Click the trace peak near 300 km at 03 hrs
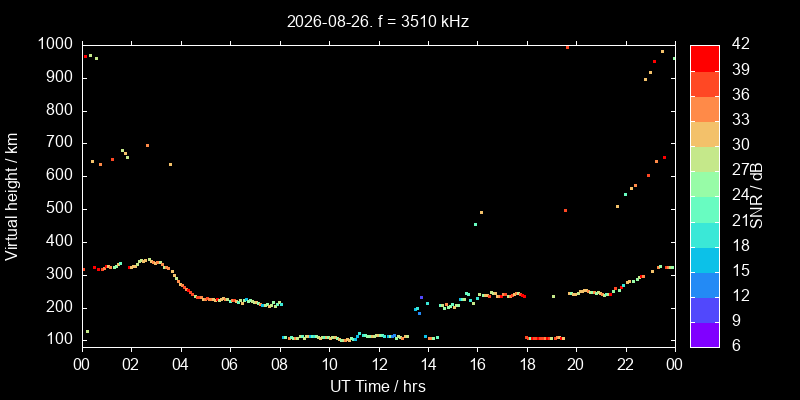Viewport: 800px width, 400px height. pyautogui.click(x=148, y=260)
